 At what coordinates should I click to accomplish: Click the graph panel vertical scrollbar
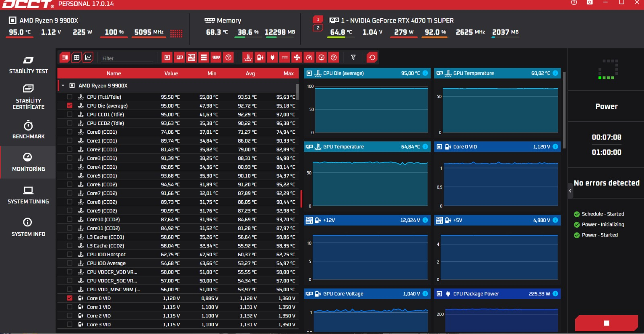click(564, 110)
